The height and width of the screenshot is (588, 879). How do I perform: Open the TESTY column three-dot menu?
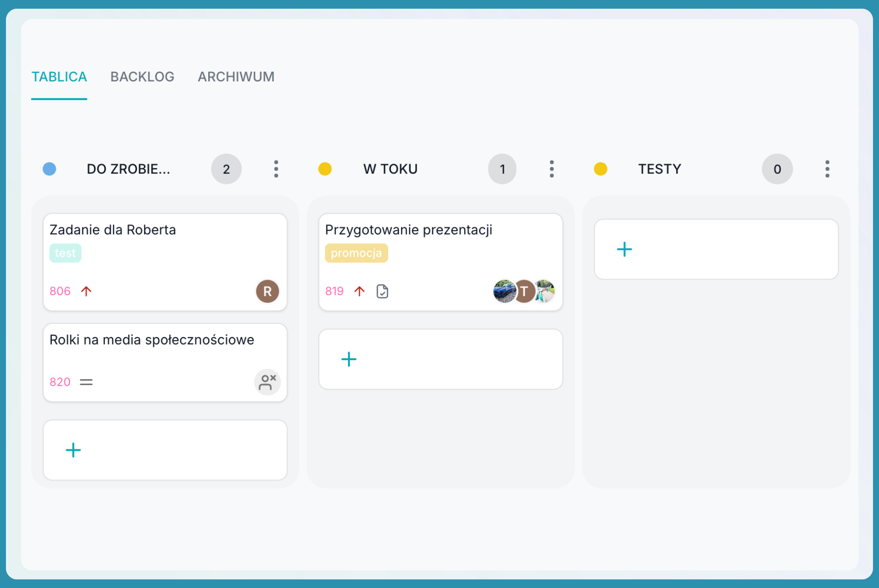point(827,169)
